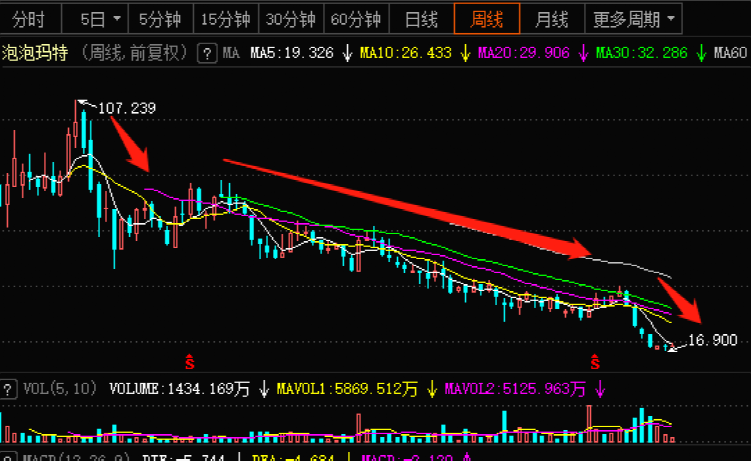Select the 5分钟 period tab

pyautogui.click(x=160, y=19)
